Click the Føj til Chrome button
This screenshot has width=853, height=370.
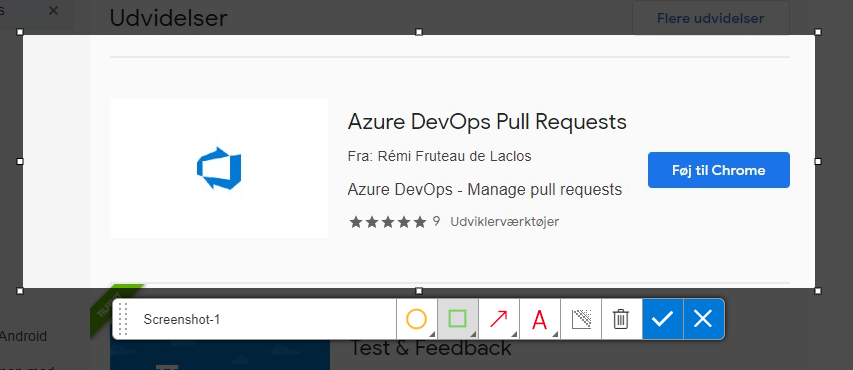[719, 170]
